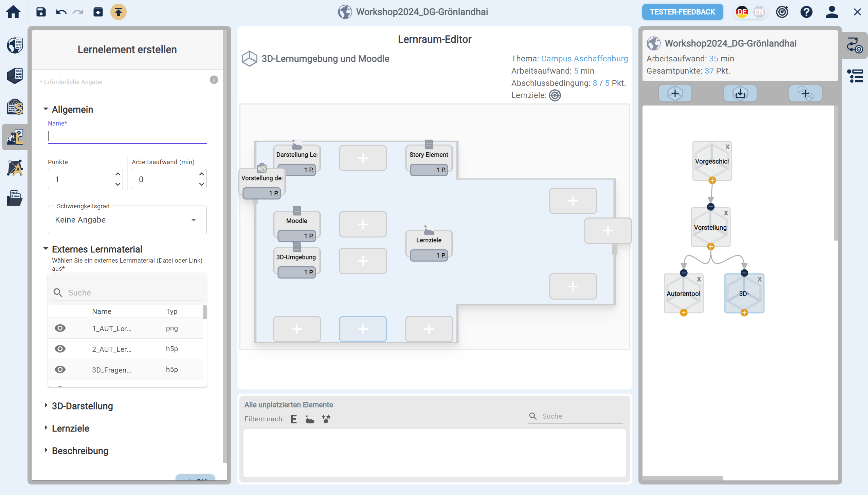
Task: Open the learning goals target icon in header
Action: pos(782,12)
